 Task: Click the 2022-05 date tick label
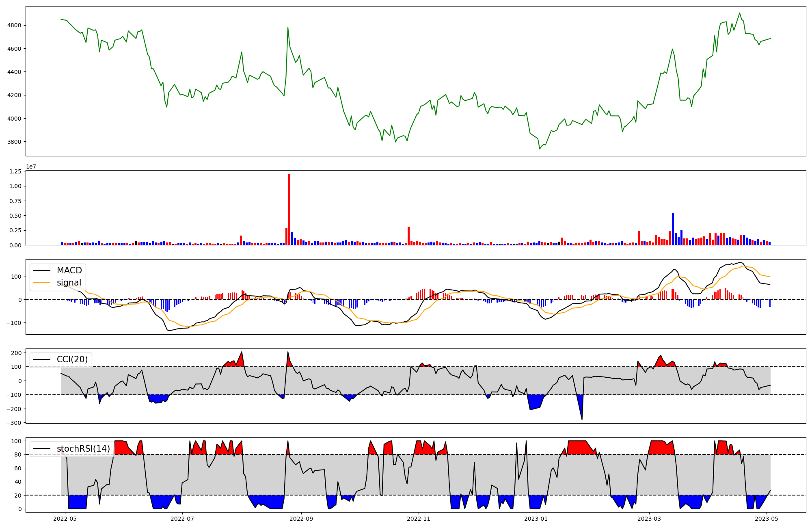tap(65, 519)
